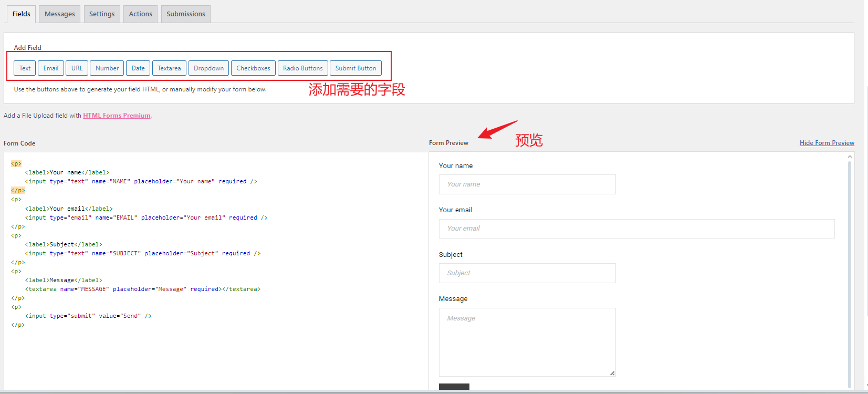Click the Message textarea resize handle

[x=612, y=373]
